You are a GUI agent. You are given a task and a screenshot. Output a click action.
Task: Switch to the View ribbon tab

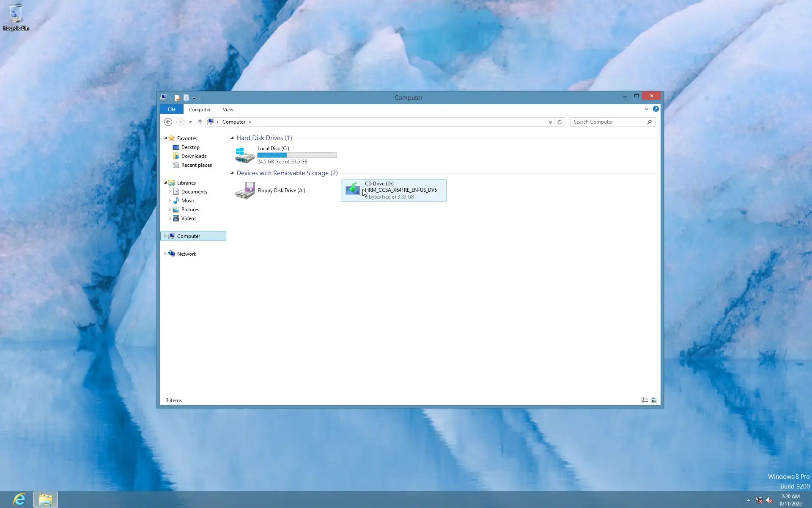[x=228, y=110]
